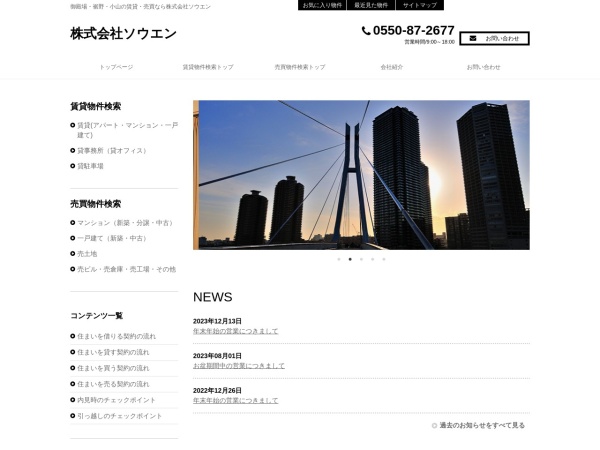Open the 賃貸物件検索トップ navigation item
Screen dimensions: 600x450
pyautogui.click(x=208, y=67)
